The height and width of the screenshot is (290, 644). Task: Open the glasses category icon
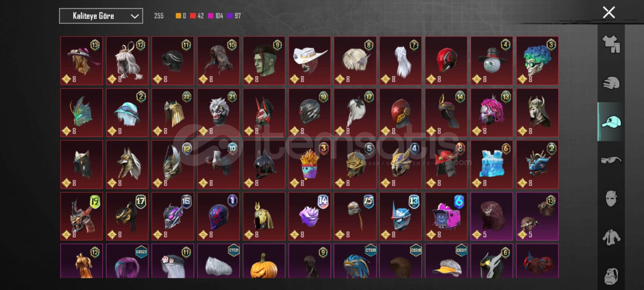pos(611,160)
